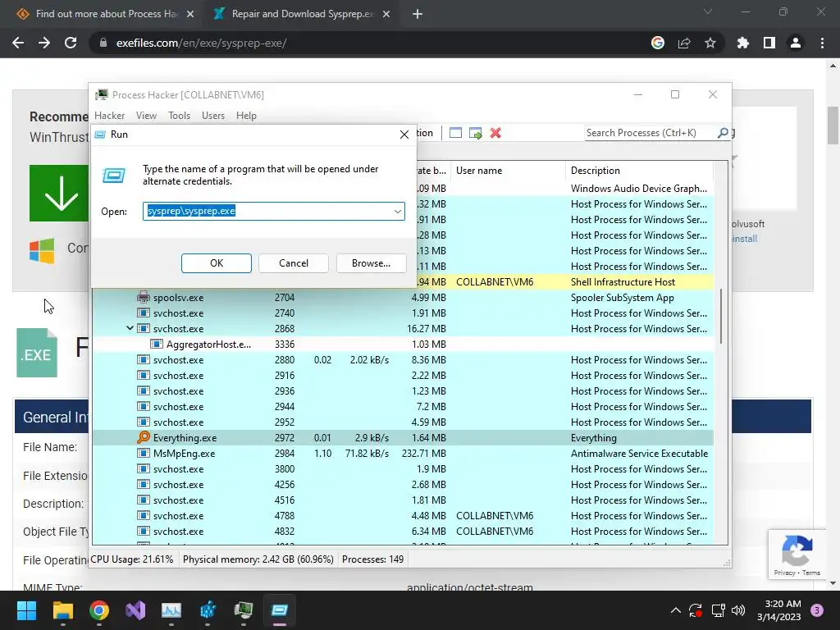
Task: Click the red X terminate toolbar icon
Action: click(495, 133)
